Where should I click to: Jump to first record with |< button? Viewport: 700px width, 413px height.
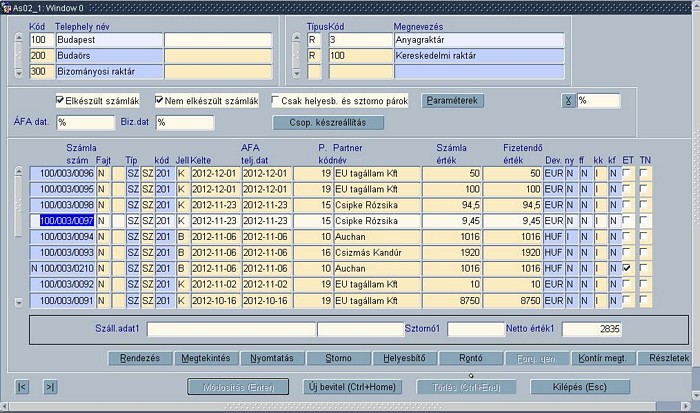[22, 387]
